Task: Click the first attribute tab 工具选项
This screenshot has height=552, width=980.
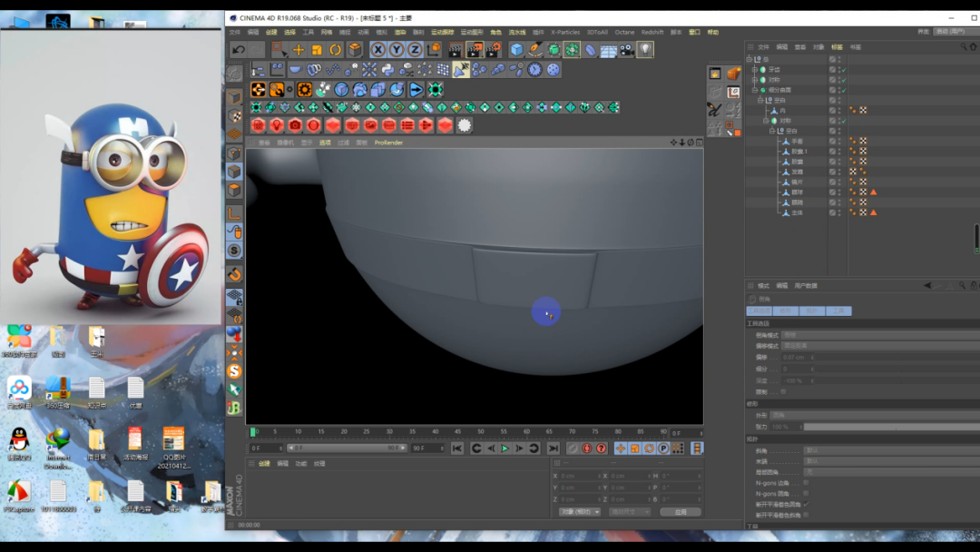Action: pos(759,310)
